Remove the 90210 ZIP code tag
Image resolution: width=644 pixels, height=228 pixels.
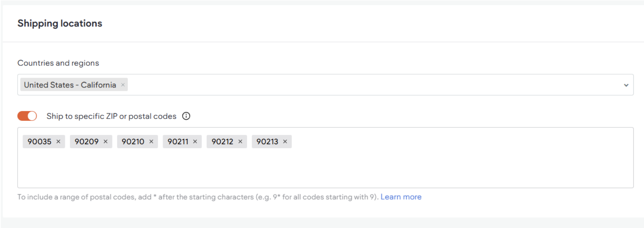(x=152, y=141)
